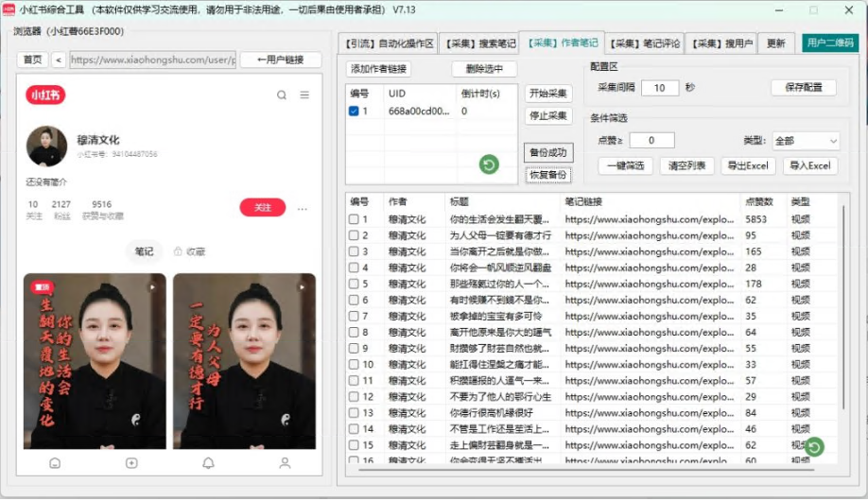Click the back arrow button in browser

[x=58, y=60]
